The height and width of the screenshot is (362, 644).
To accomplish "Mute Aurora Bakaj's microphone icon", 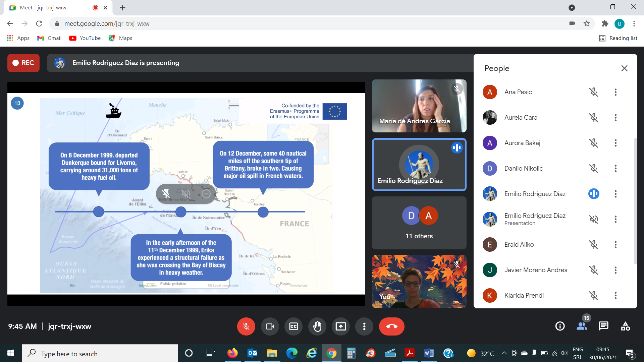I will coord(594,143).
